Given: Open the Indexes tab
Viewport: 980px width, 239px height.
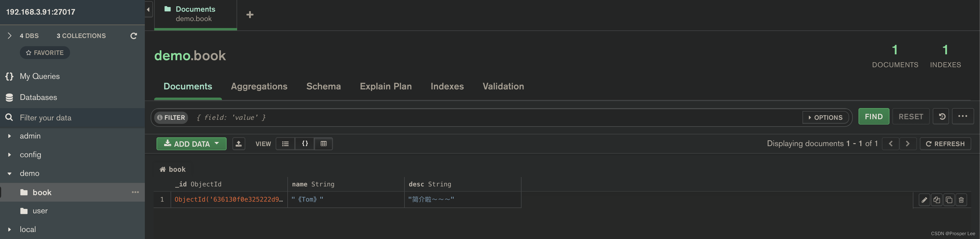Looking at the screenshot, I should pos(447,86).
